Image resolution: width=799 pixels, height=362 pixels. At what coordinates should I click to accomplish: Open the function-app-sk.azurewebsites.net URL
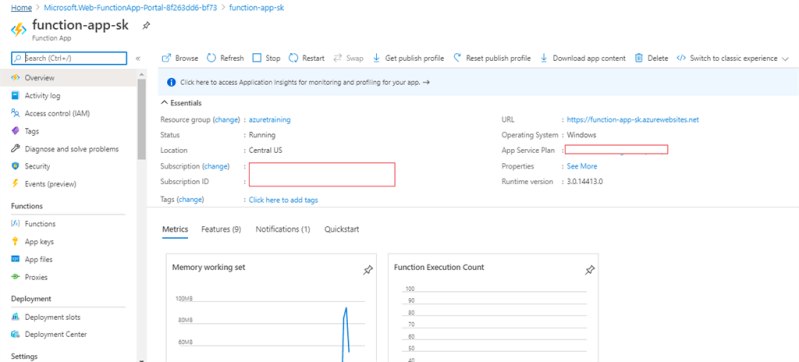633,120
